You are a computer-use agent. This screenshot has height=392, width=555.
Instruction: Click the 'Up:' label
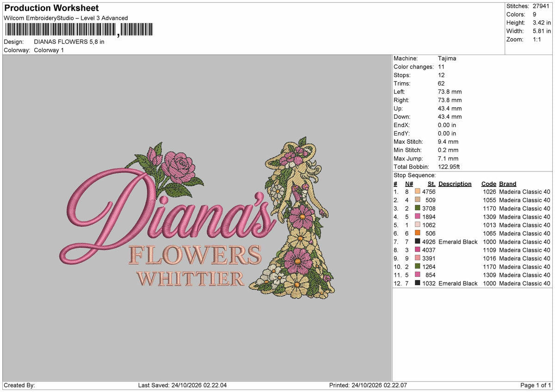[x=398, y=109]
